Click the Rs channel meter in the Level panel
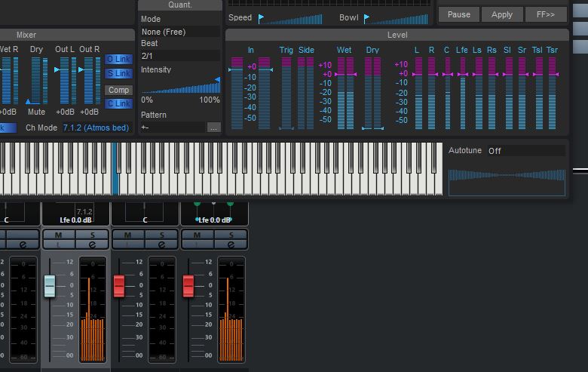 coord(492,93)
